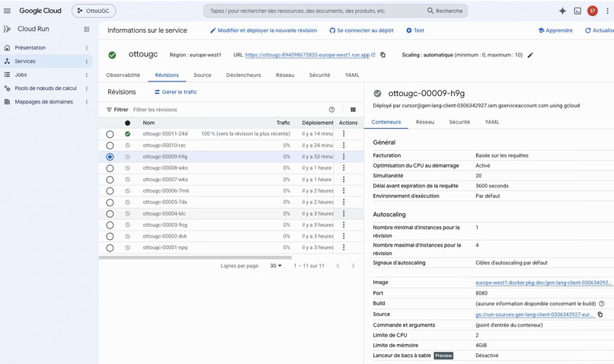Click the revisions table horizontal scrollbar
The image size is (614, 364).
196,257
